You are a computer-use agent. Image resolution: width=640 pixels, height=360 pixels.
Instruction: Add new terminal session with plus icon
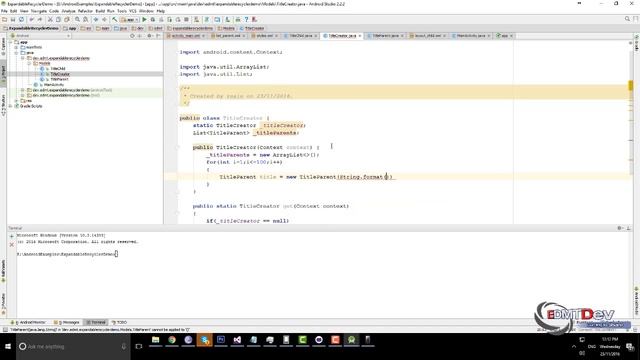click(x=11, y=236)
